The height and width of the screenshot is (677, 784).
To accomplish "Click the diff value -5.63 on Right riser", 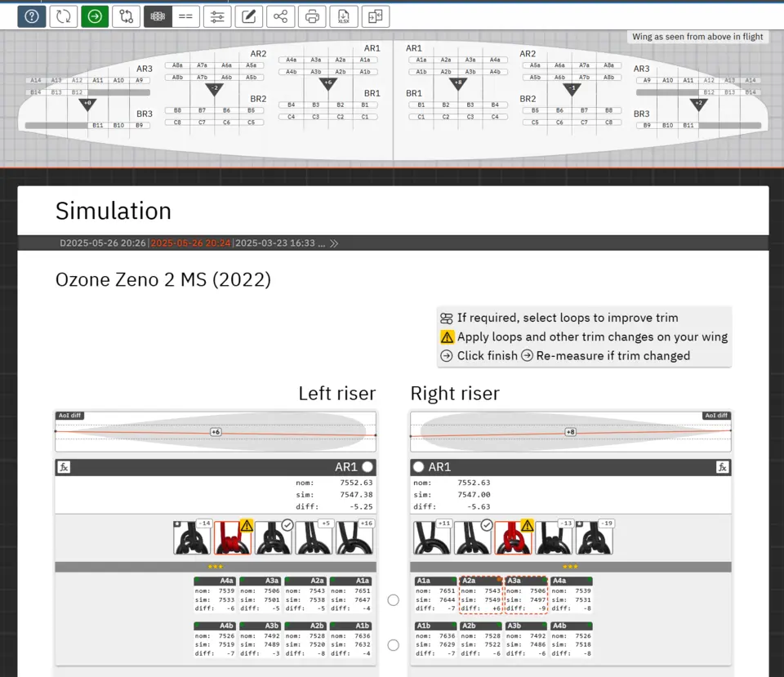I will (479, 506).
